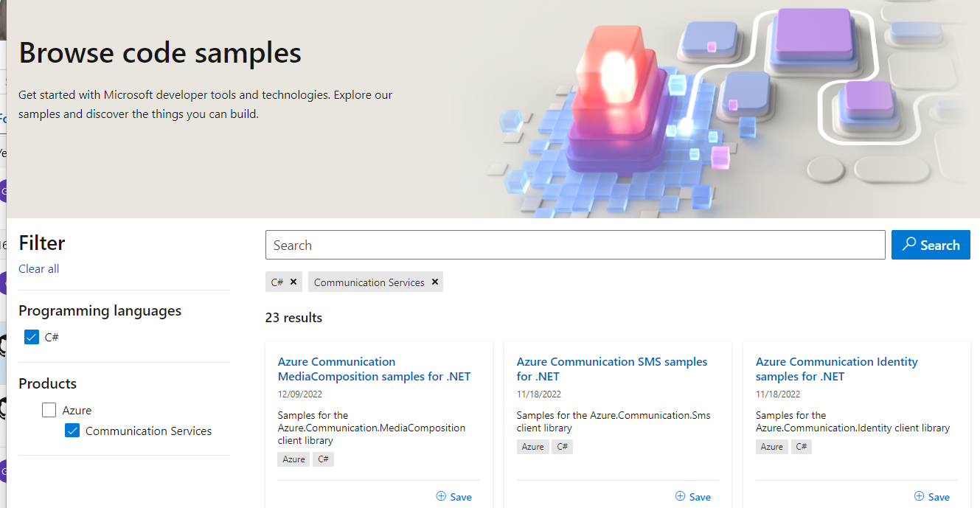Click C# tag on MediaComposition card
The width and height of the screenshot is (980, 508).
pyautogui.click(x=323, y=459)
